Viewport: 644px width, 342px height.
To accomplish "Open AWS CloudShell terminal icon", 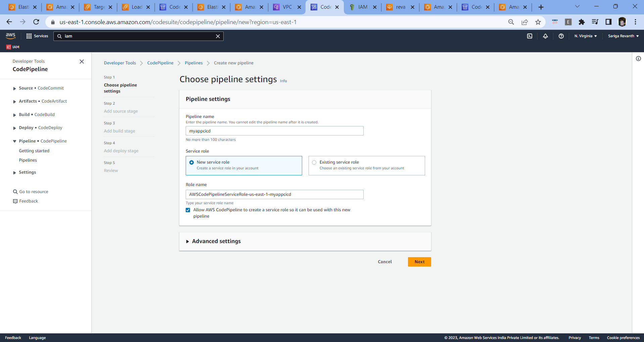I will 530,36.
